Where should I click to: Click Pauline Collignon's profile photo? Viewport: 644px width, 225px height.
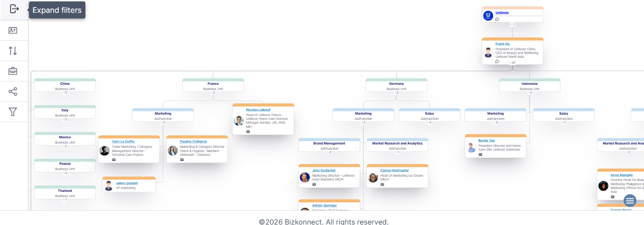[173, 151]
